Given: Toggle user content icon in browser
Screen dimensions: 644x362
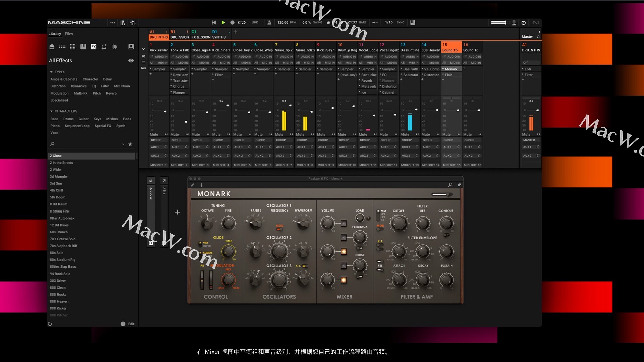Looking at the screenshot, I should (131, 47).
